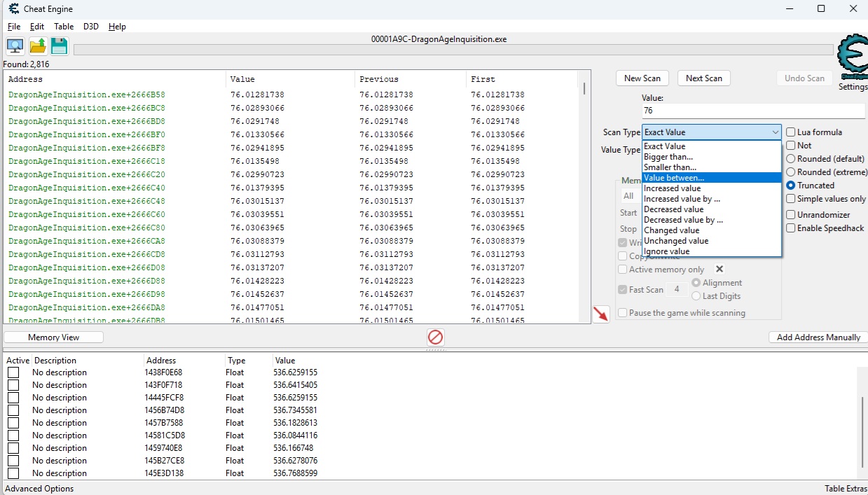868x495 pixels.
Task: Click the Undo Scan button
Action: pyautogui.click(x=804, y=78)
